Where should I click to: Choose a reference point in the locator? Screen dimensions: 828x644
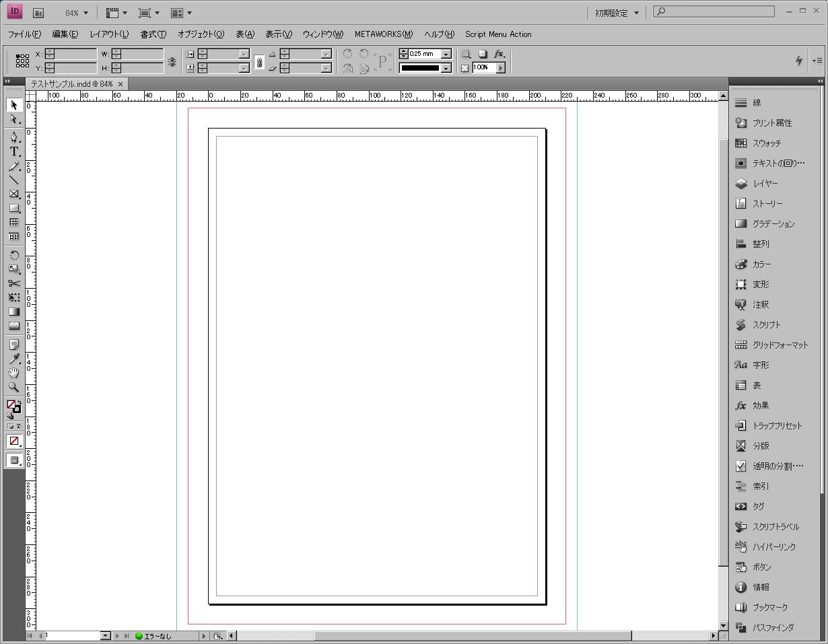pos(22,61)
